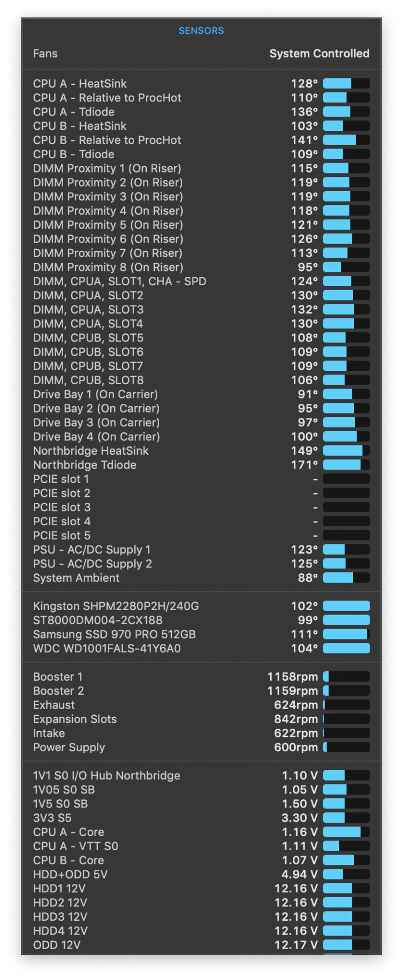Select the SENSORS header title
Viewport: 403px width, 980px height.
tap(201, 30)
